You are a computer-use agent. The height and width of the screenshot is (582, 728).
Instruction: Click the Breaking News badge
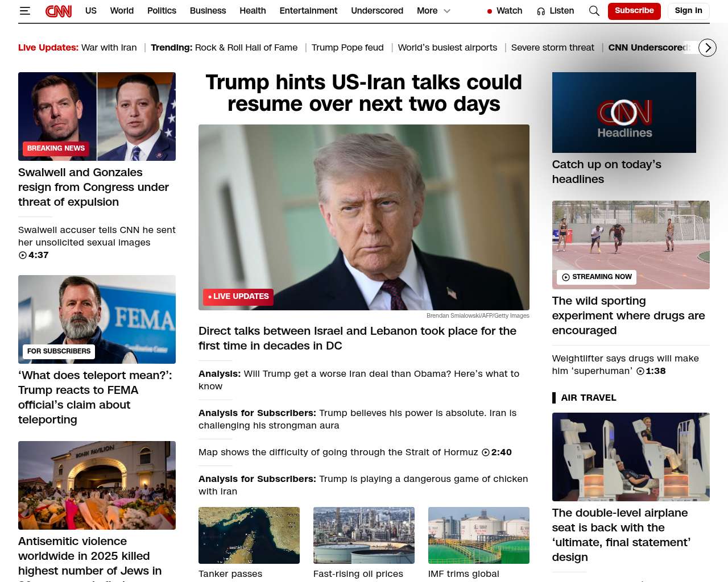56,148
